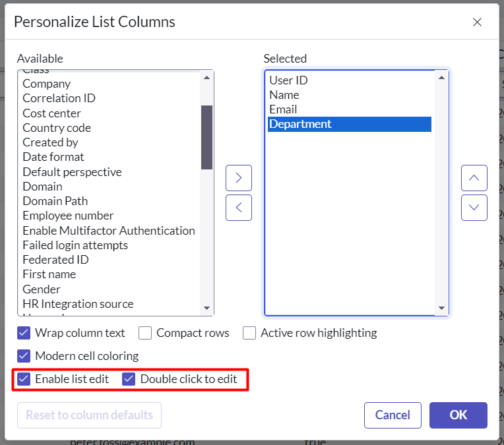The width and height of the screenshot is (504, 445).
Task: Click the Cancel button
Action: click(x=393, y=415)
